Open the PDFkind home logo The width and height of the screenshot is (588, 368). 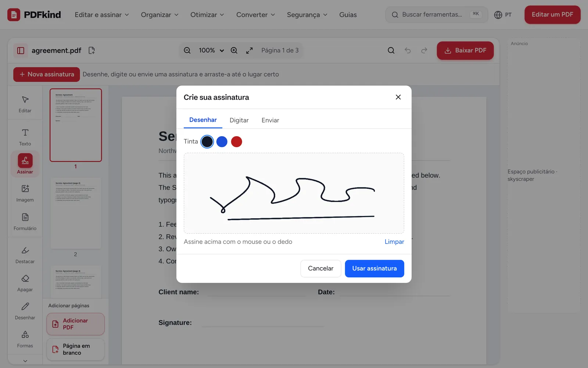point(34,15)
